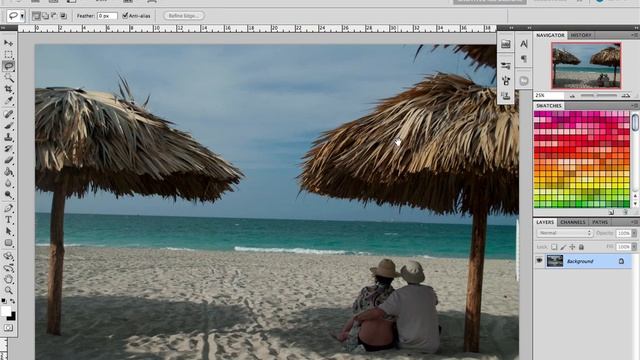
Task: Select the Path Selection tool
Action: pos(8,231)
